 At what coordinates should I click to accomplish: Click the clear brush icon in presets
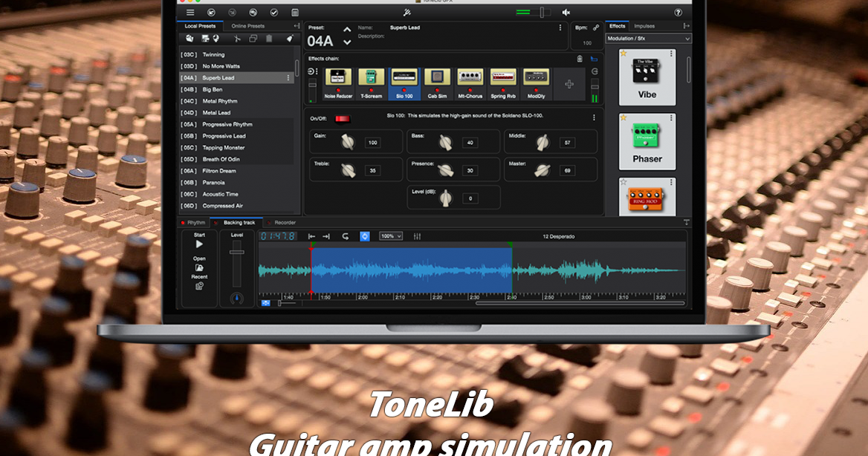coord(290,38)
